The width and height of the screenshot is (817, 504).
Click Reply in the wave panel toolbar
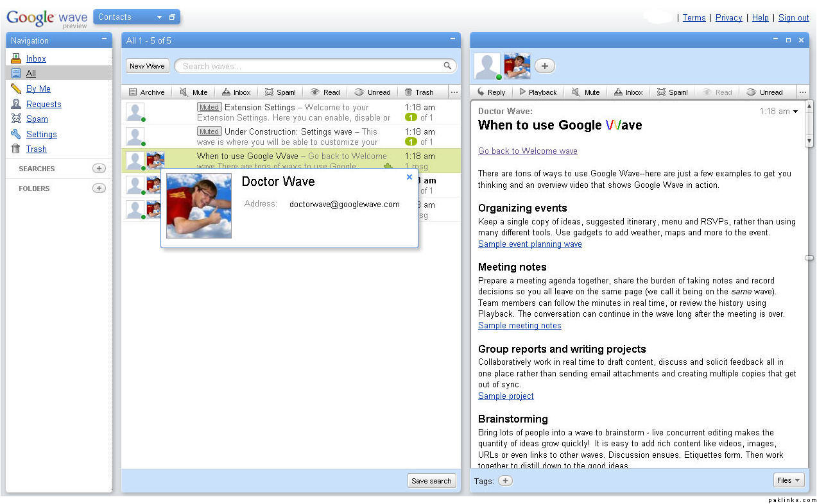(x=491, y=92)
